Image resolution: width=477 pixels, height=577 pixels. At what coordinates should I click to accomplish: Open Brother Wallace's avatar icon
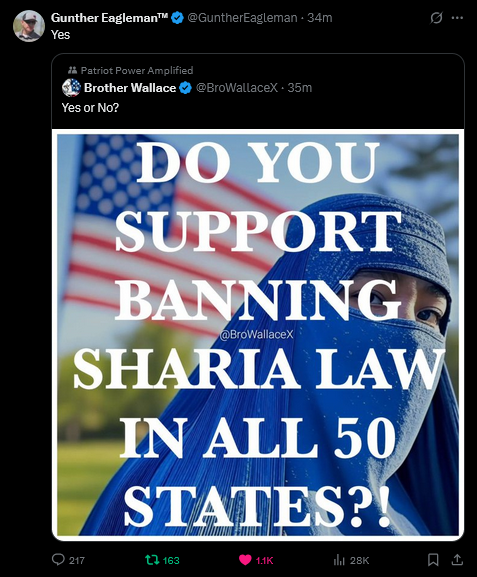[71, 88]
